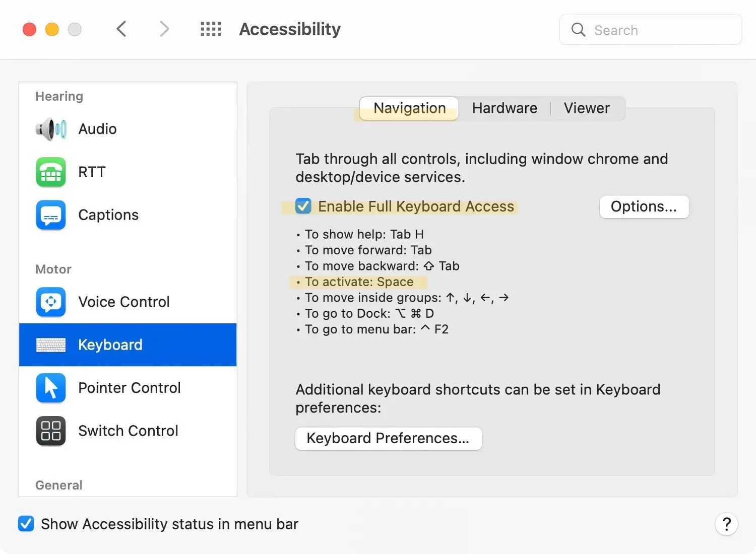756x554 pixels.
Task: Switch to the Hardware tab
Action: coord(505,108)
